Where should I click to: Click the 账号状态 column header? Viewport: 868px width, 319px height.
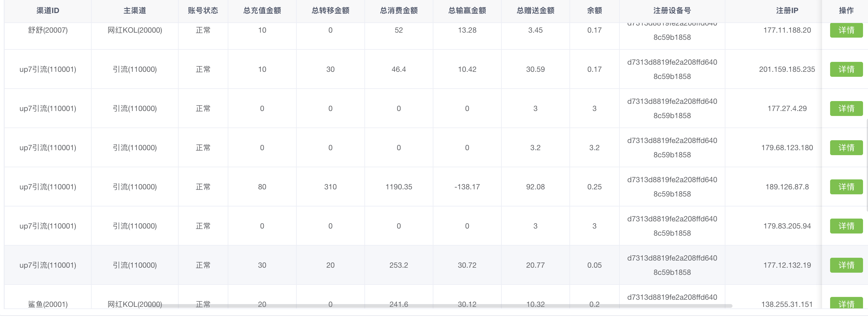203,11
